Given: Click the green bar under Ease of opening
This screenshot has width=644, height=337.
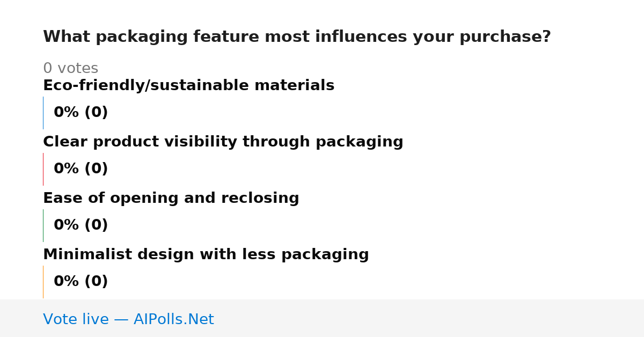Looking at the screenshot, I should point(43,225).
